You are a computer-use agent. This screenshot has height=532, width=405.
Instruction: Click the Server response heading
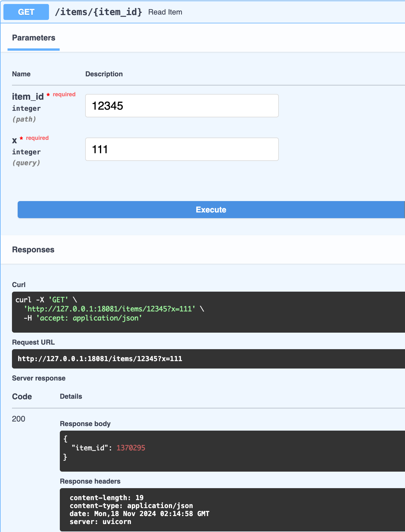point(39,378)
